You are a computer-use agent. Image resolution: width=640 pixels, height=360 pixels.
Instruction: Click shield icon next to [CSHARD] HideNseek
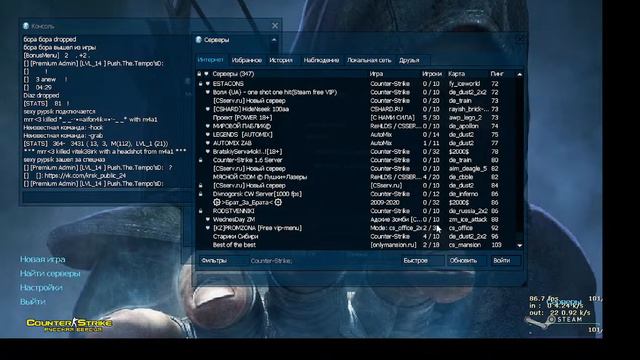[x=207, y=109]
